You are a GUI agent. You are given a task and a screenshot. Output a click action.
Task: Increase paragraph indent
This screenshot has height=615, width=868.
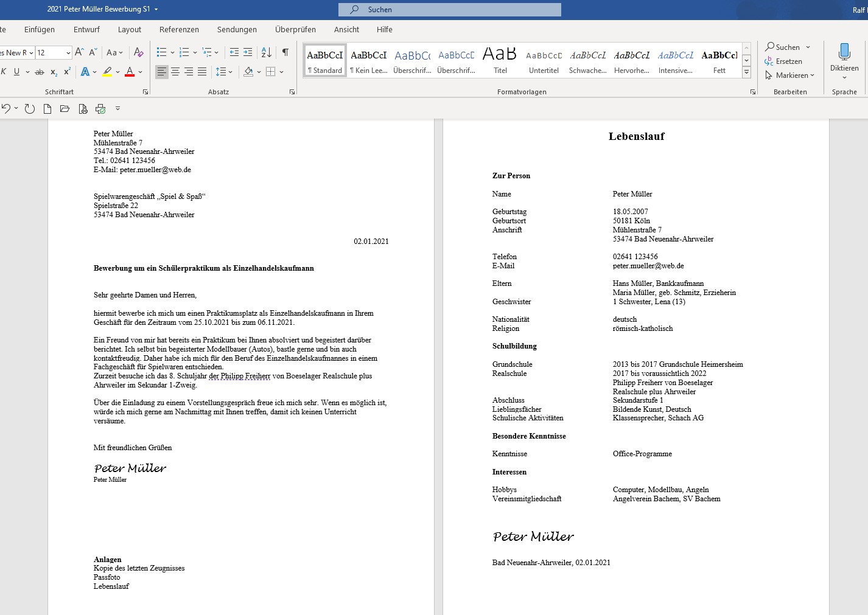pos(248,52)
